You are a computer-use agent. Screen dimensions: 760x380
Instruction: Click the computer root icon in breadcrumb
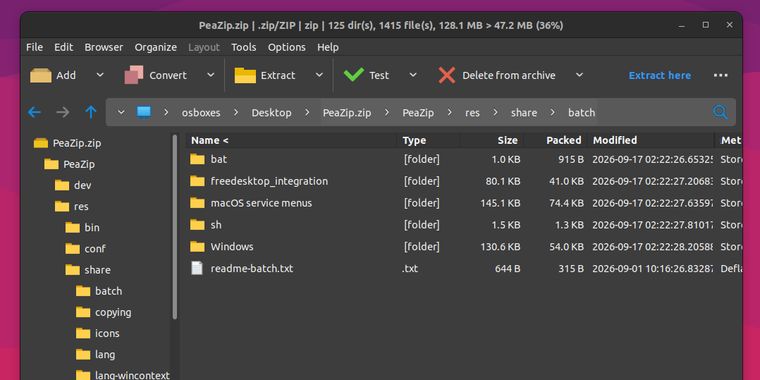(144, 112)
